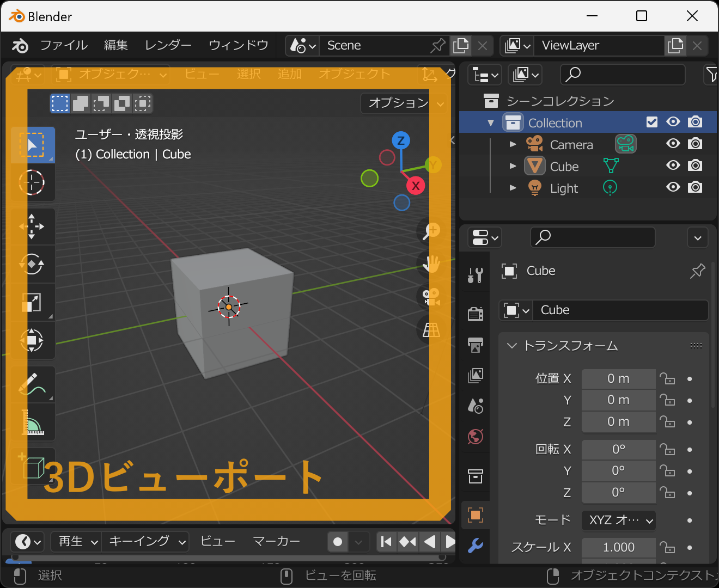Image resolution: width=719 pixels, height=588 pixels.
Task: Open the ウィンドウ menu
Action: pos(239,46)
